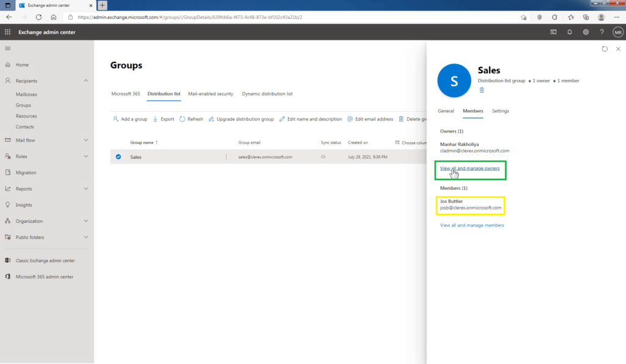Open notifications bell icon

pos(570,32)
